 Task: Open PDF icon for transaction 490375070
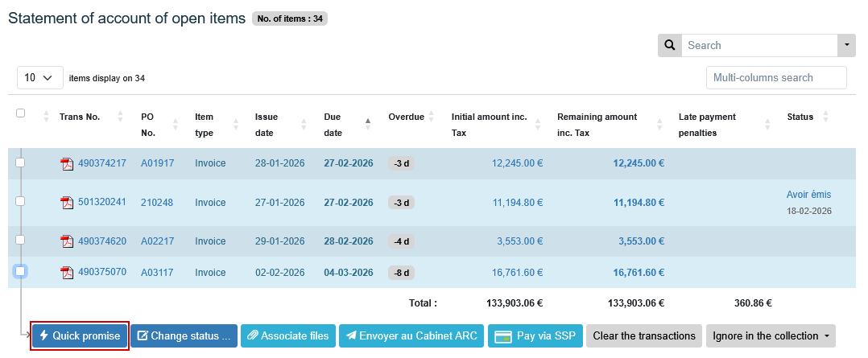[67, 273]
